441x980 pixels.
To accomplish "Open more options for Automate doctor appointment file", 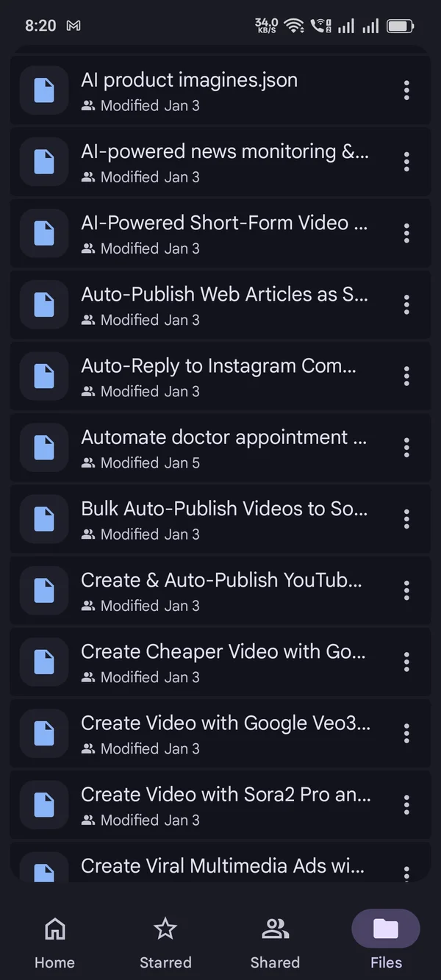I will (406, 447).
